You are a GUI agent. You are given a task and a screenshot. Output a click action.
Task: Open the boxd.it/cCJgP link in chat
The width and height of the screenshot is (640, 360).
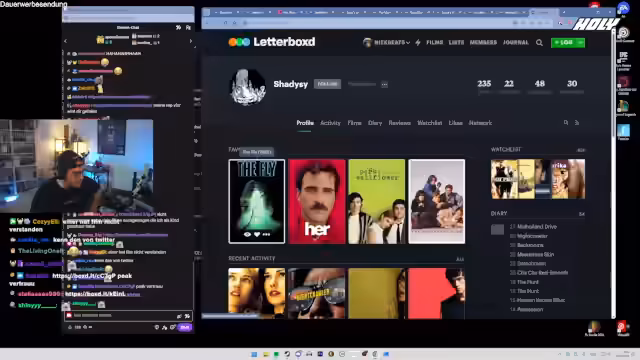[x=85, y=276]
